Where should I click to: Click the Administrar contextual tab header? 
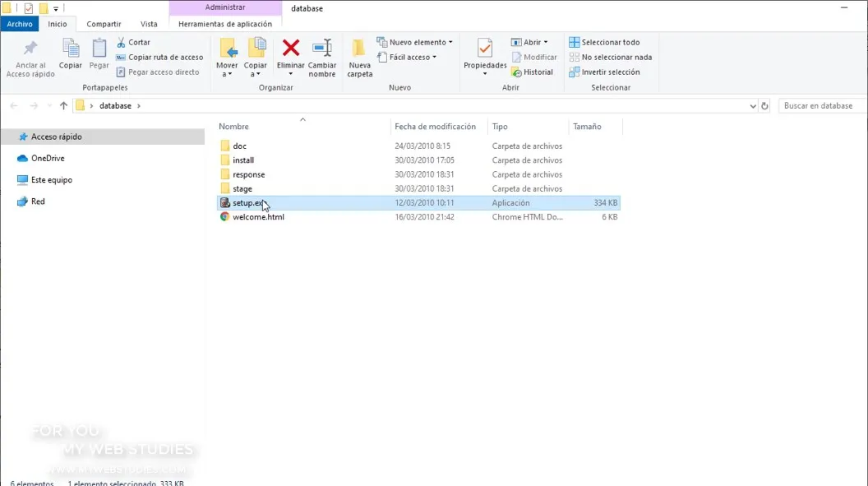[225, 7]
